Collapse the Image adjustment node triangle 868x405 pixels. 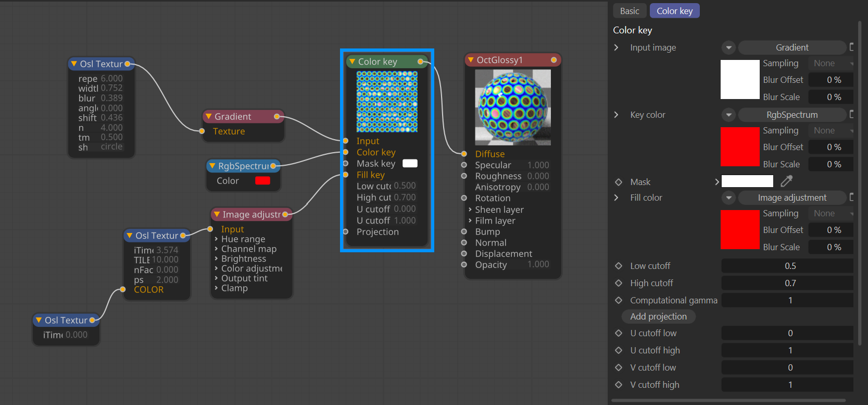[217, 214]
